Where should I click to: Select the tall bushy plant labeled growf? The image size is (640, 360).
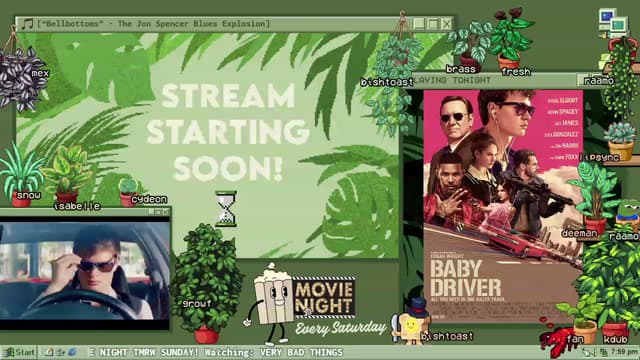coord(207,284)
